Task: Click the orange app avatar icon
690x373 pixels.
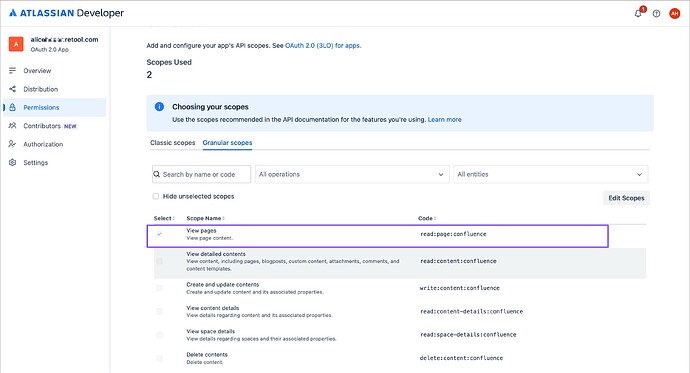Action: [16, 44]
